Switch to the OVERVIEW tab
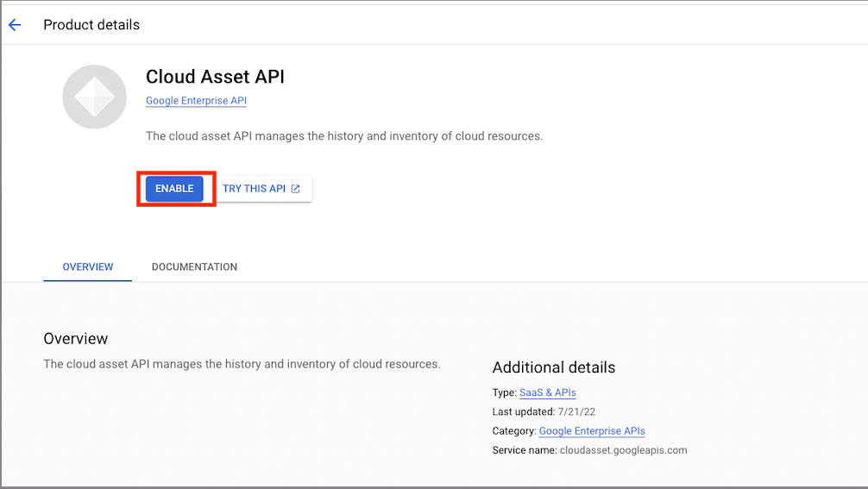The height and width of the screenshot is (489, 868). coord(87,266)
